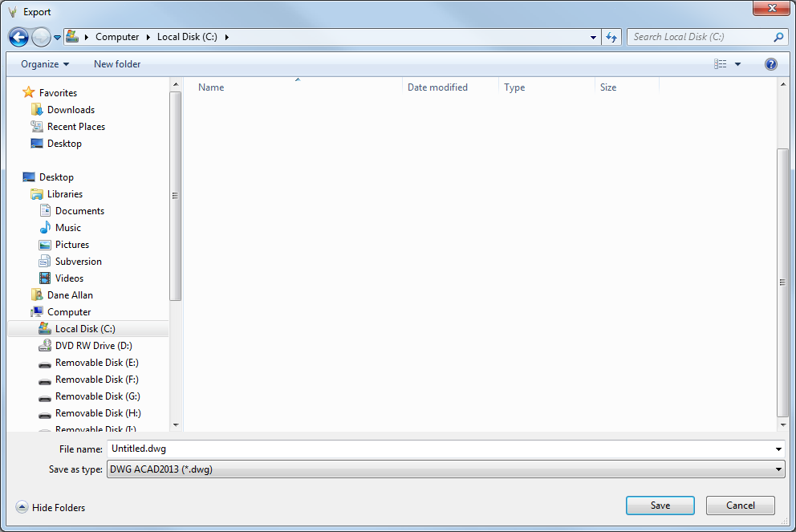This screenshot has width=796, height=532.
Task: Click the Computer icon in tree
Action: pos(37,311)
